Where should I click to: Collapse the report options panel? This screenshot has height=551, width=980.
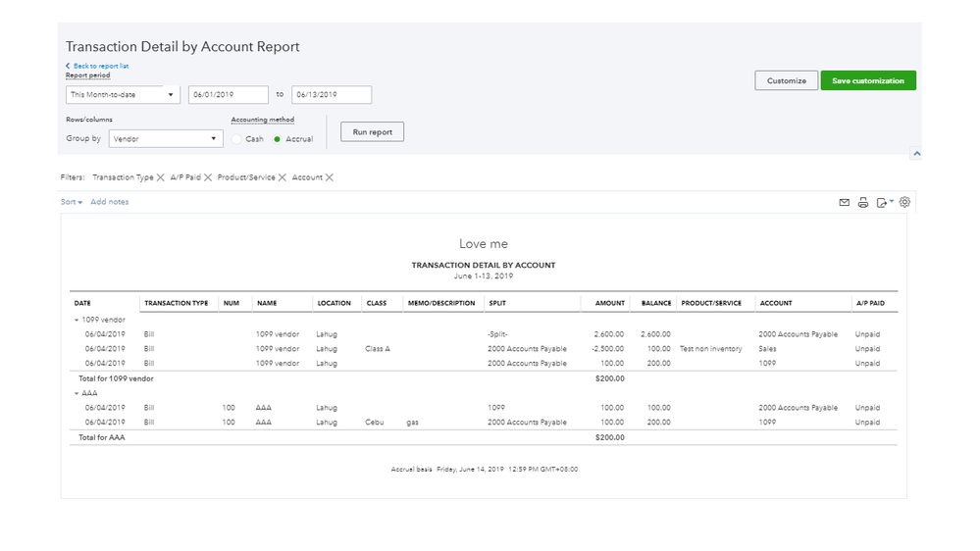point(915,154)
